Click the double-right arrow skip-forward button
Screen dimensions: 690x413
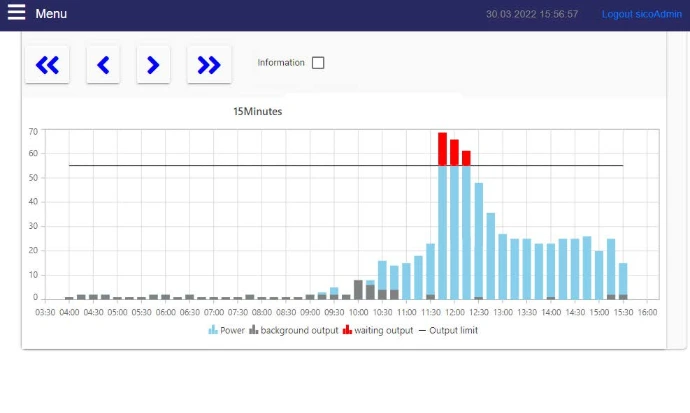[x=208, y=65]
